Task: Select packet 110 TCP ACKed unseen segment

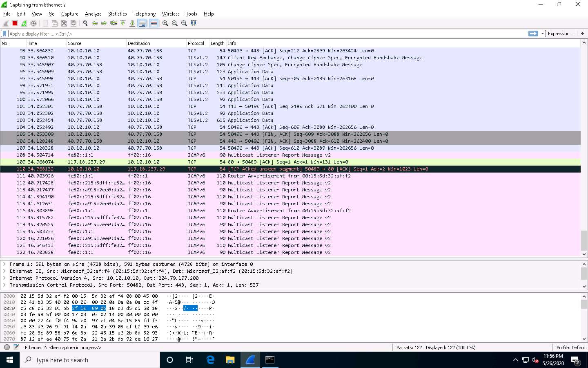Action: pos(290,169)
